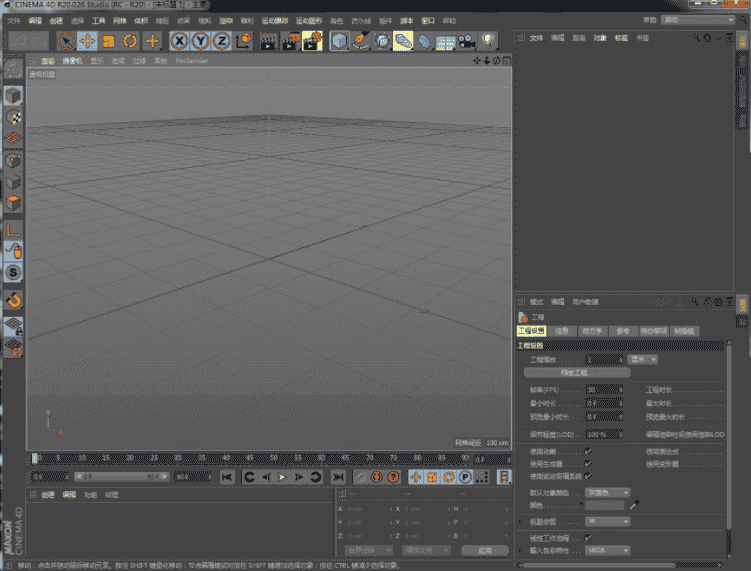This screenshot has width=751, height=571.
Task: Click the Apply button in coordinates panel
Action: click(485, 551)
